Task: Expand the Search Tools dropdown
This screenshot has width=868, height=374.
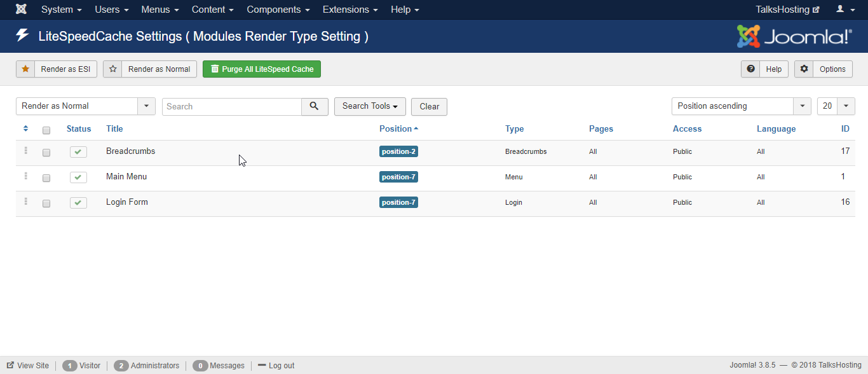Action: (x=370, y=106)
